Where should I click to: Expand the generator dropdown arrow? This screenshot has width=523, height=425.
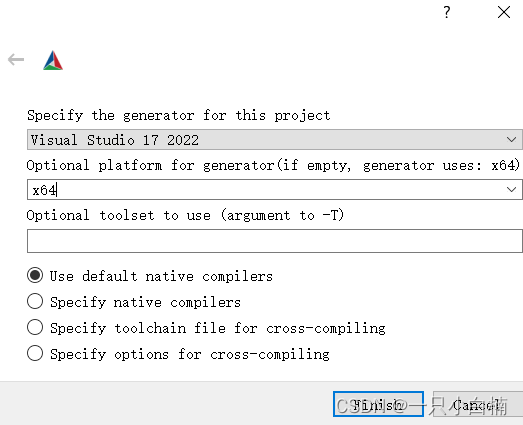(511, 139)
